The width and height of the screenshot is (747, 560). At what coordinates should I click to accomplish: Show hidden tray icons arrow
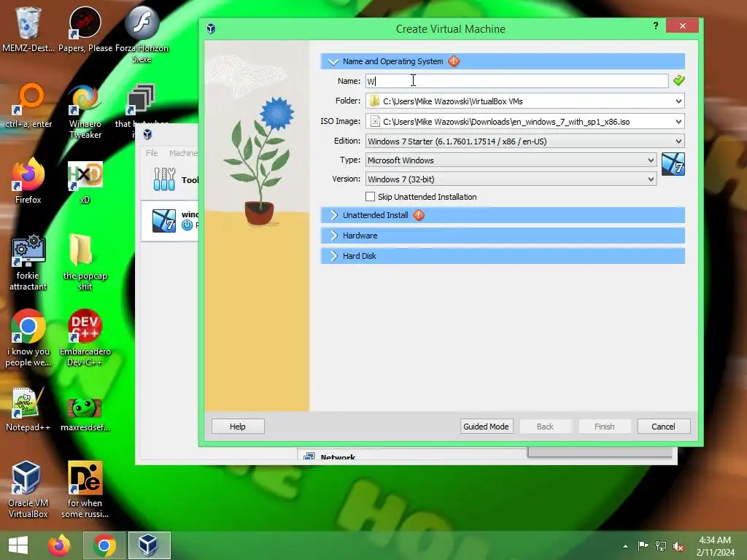pyautogui.click(x=625, y=546)
